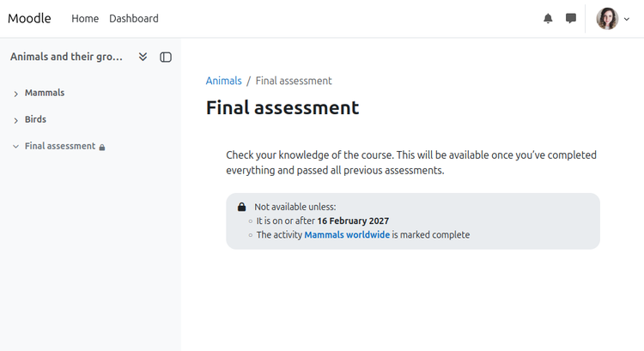Go to the Home menu item

tap(85, 19)
